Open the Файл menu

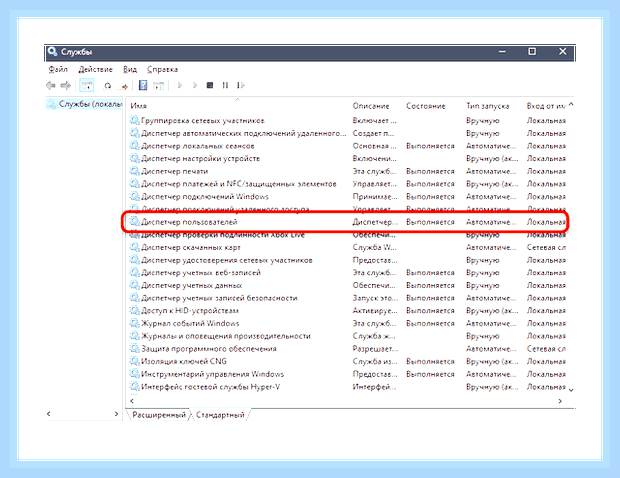click(x=58, y=70)
